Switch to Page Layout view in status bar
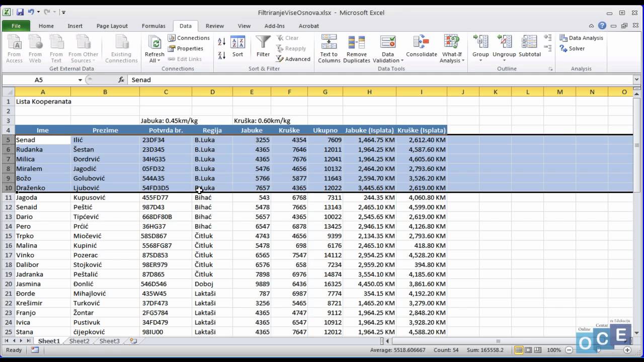The width and height of the screenshot is (644, 362). pyautogui.click(x=527, y=350)
